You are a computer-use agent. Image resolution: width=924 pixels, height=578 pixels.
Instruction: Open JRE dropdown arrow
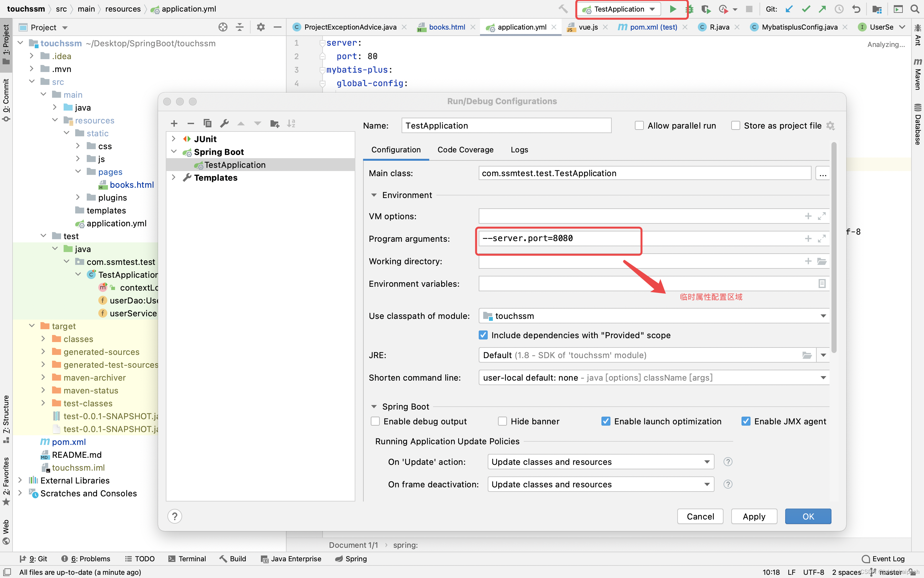tap(823, 355)
